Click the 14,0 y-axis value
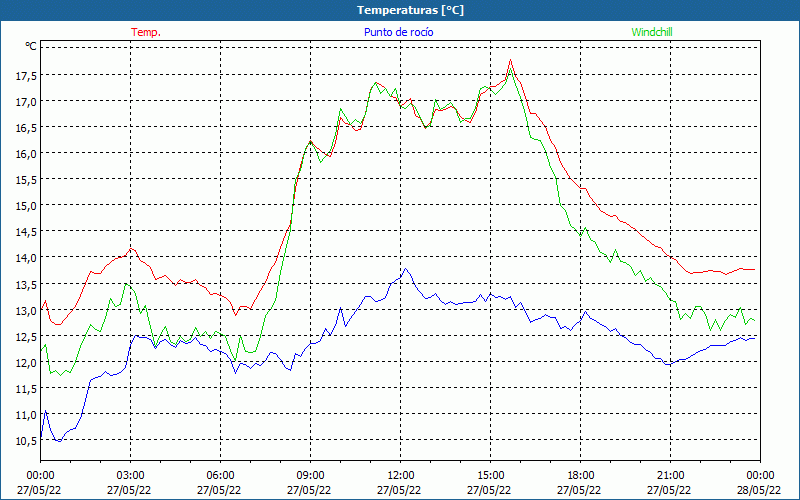The width and height of the screenshot is (800, 500). pyautogui.click(x=26, y=258)
